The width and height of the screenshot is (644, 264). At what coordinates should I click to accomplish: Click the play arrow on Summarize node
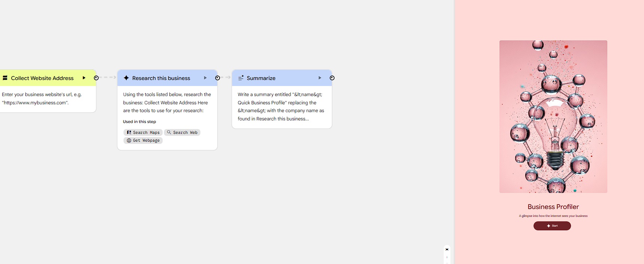[x=320, y=78]
